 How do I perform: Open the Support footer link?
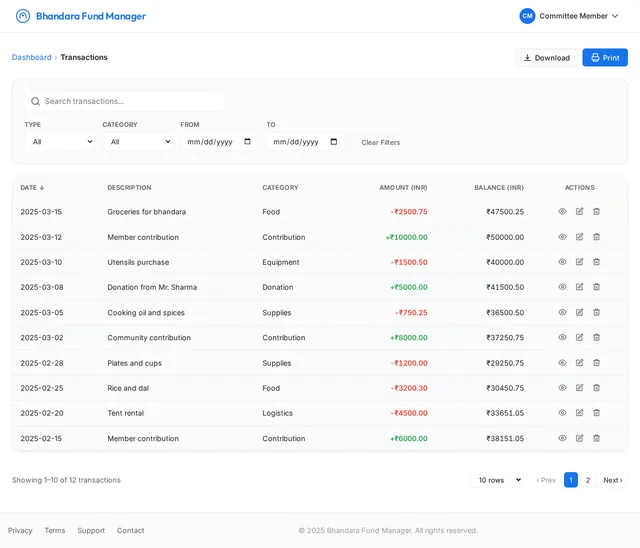coord(91,530)
